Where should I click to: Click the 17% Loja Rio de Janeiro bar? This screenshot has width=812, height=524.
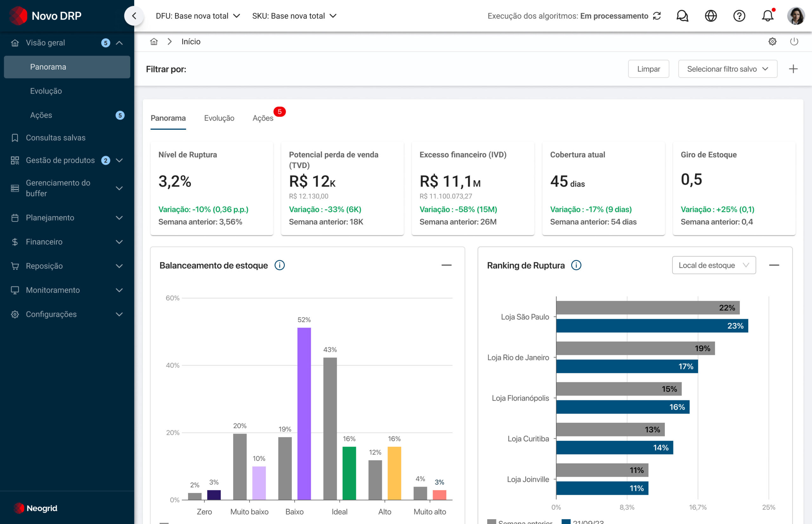[627, 366]
